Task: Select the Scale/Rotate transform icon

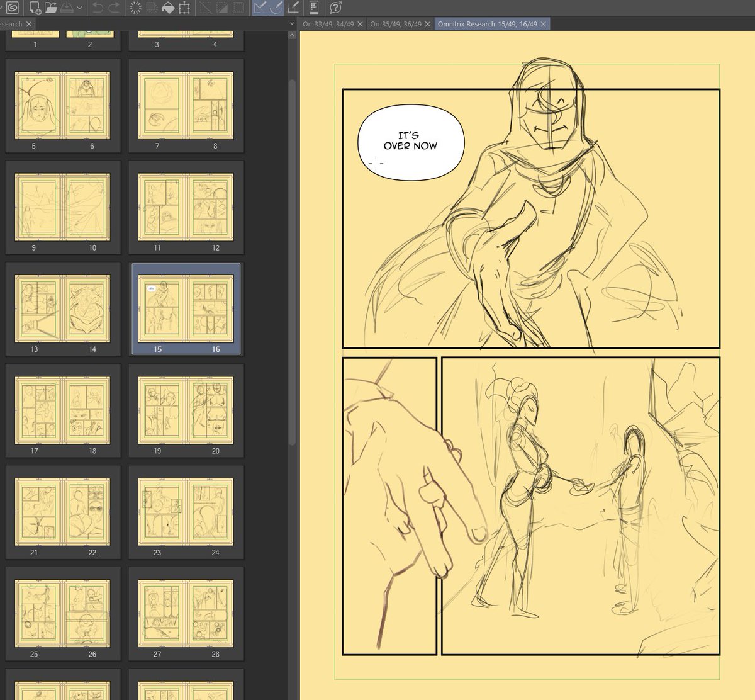Action: click(x=184, y=8)
